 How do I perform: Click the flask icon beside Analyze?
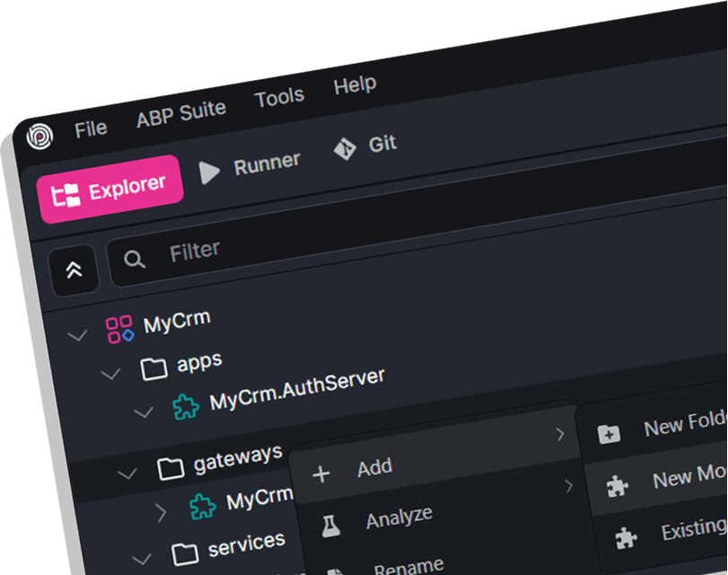(x=331, y=526)
